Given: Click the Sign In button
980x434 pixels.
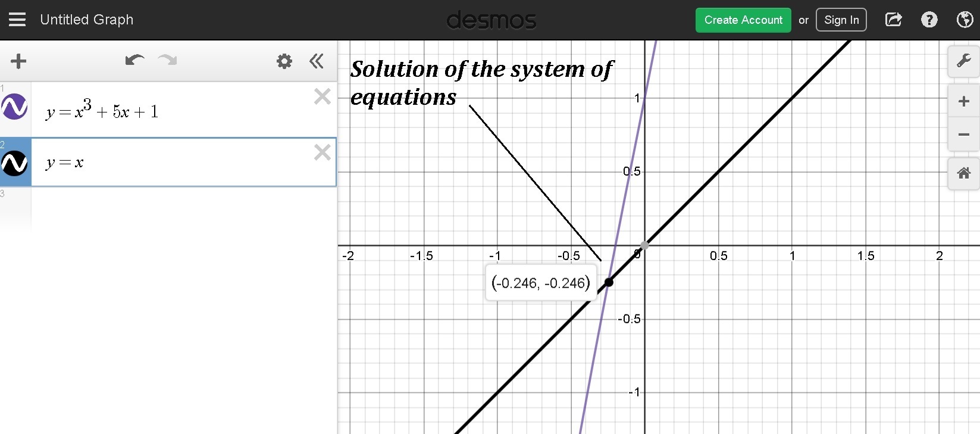Looking at the screenshot, I should coord(841,20).
